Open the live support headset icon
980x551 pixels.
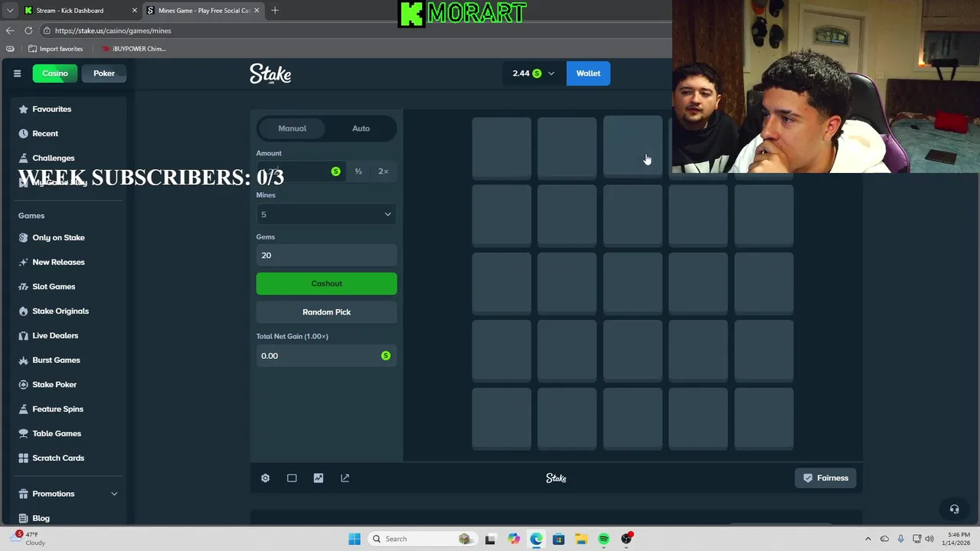click(954, 509)
